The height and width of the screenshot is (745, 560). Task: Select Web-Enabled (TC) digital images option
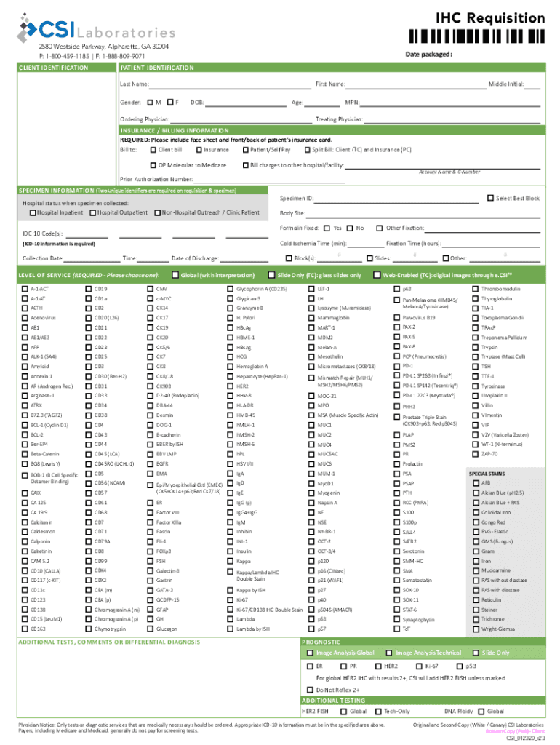point(377,275)
